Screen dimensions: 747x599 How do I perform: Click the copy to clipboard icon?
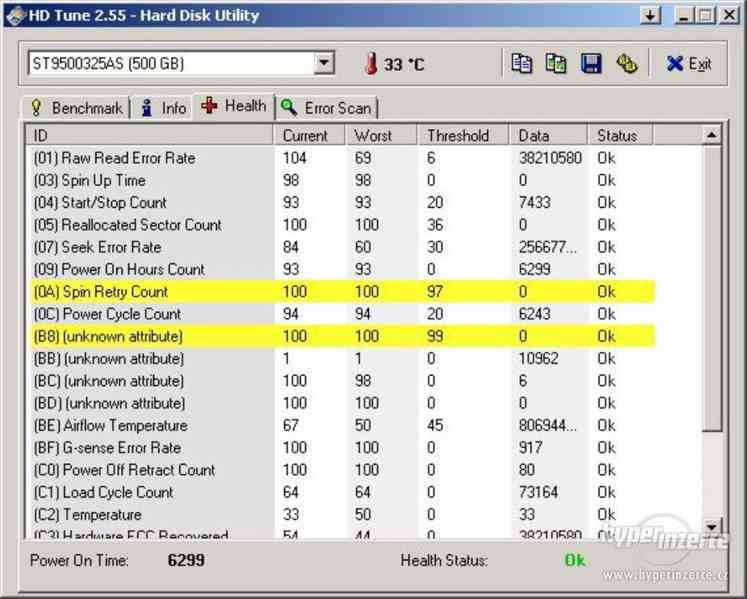[x=522, y=63]
